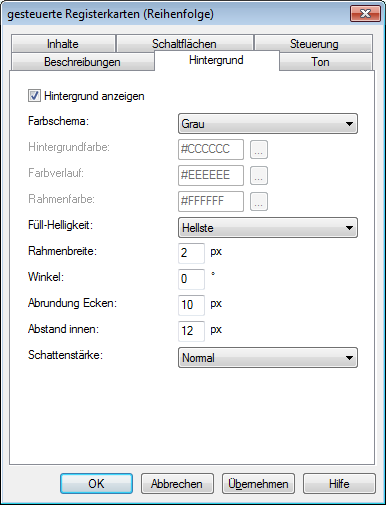The width and height of the screenshot is (386, 505).
Task: Click the Abrundung Ecken field
Action: 191,305
